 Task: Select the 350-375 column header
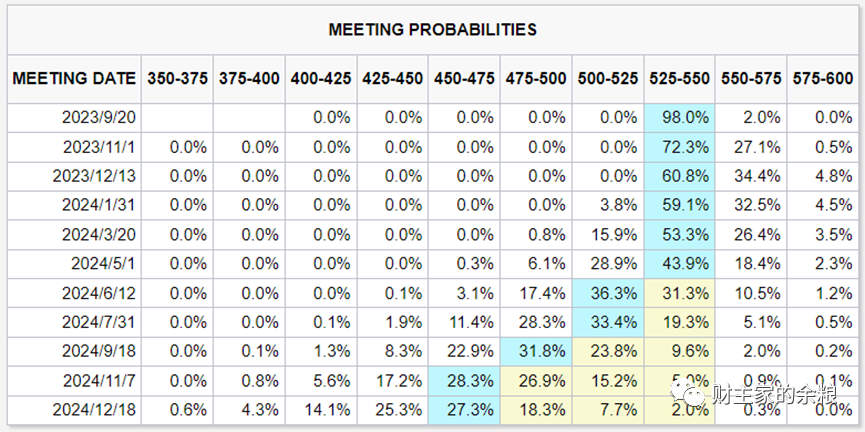[x=178, y=78]
